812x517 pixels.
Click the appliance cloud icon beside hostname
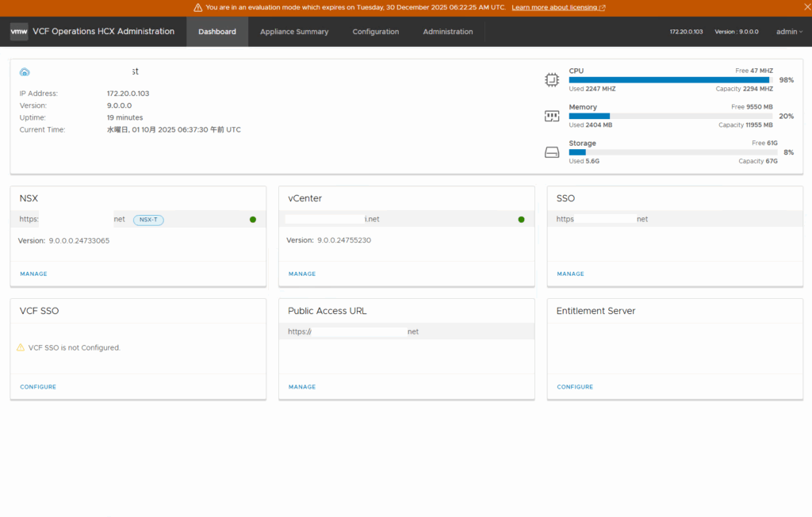tap(25, 72)
